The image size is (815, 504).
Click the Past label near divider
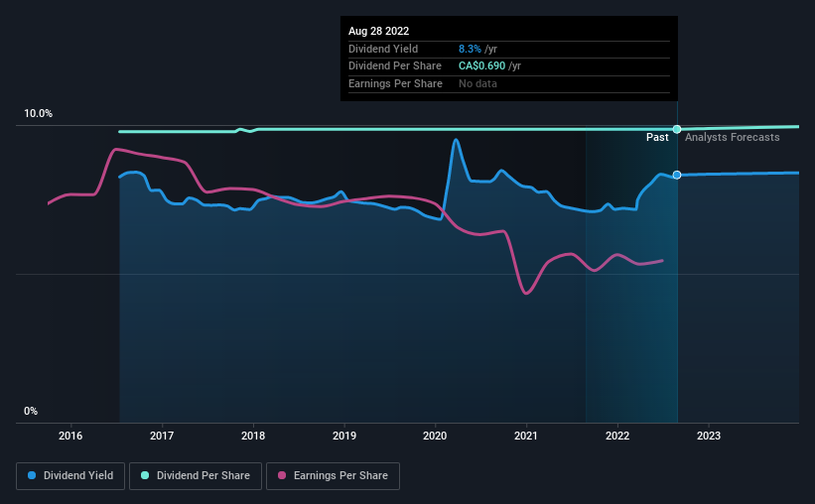click(x=657, y=137)
